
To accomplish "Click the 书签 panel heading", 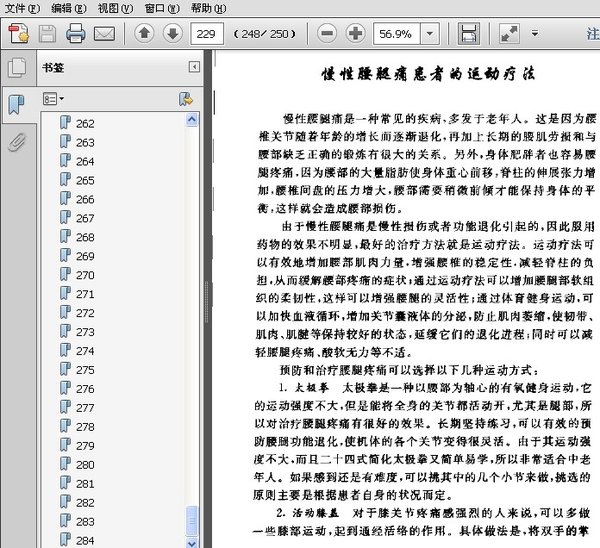I will click(x=53, y=68).
